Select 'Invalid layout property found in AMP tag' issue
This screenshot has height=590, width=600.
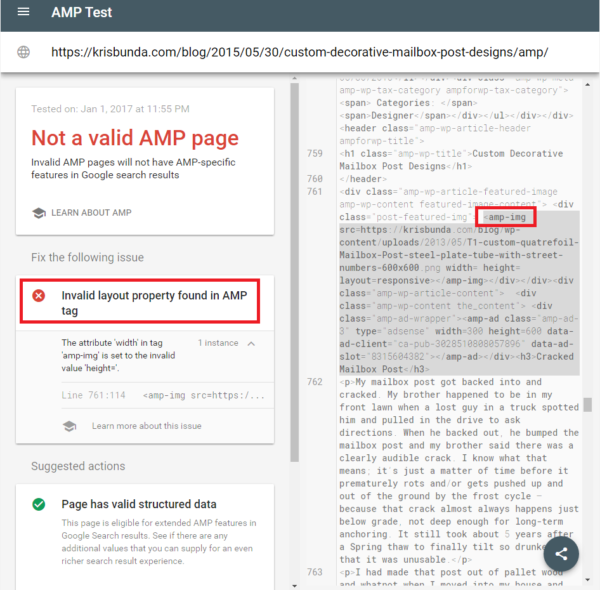tap(154, 302)
